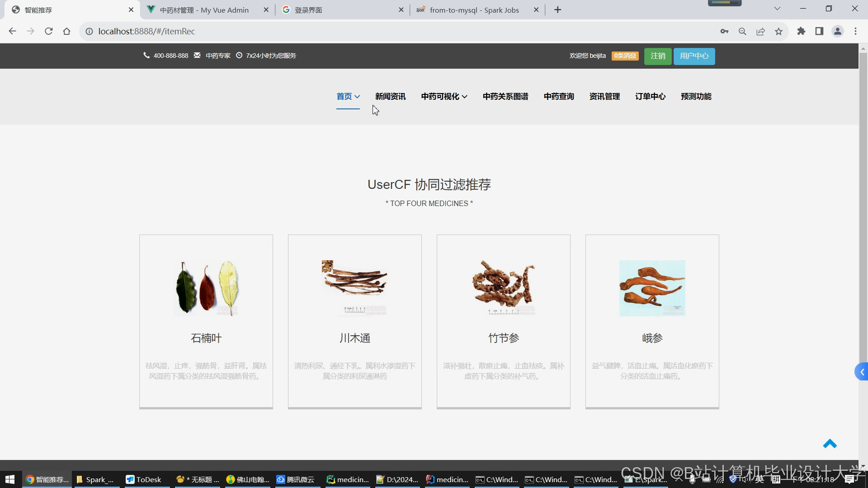
Task: Bookmark this page with the star icon
Action: [778, 32]
